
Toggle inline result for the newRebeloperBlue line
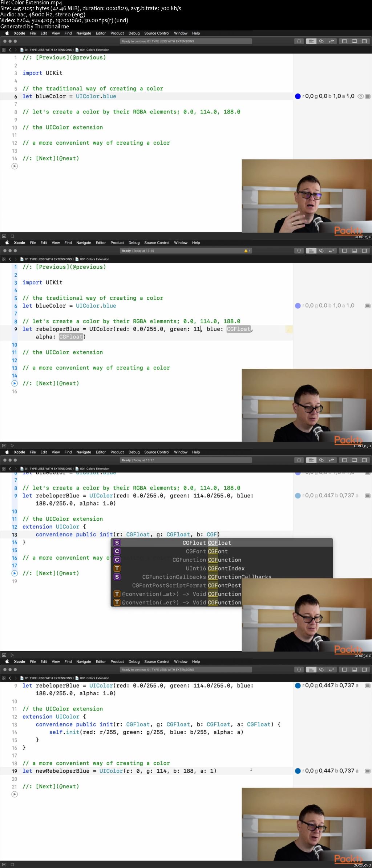click(368, 771)
